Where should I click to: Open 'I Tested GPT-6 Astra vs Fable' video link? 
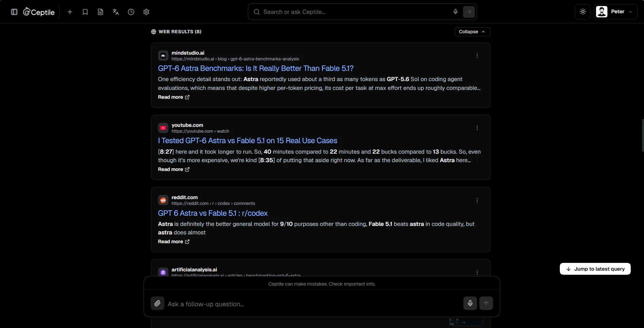click(x=247, y=140)
